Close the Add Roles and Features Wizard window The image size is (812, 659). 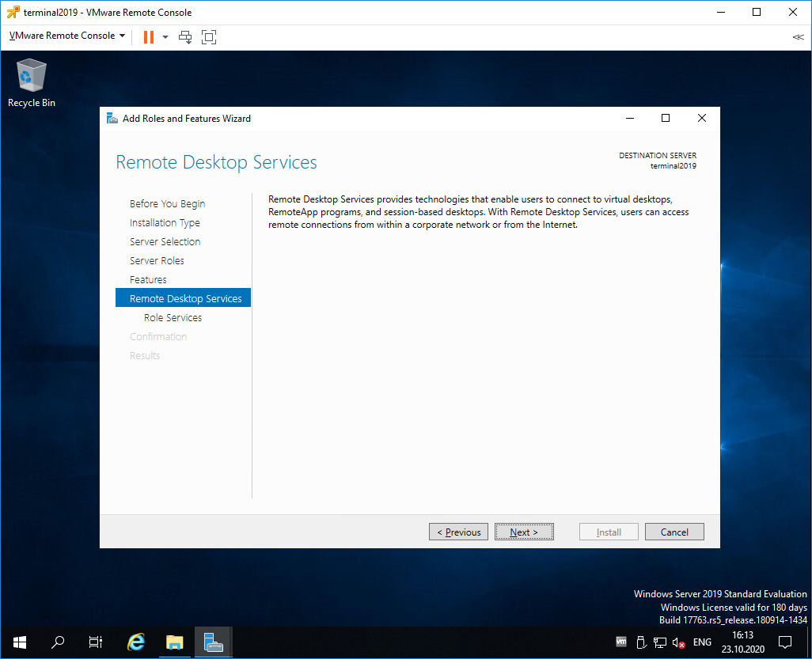(x=702, y=118)
